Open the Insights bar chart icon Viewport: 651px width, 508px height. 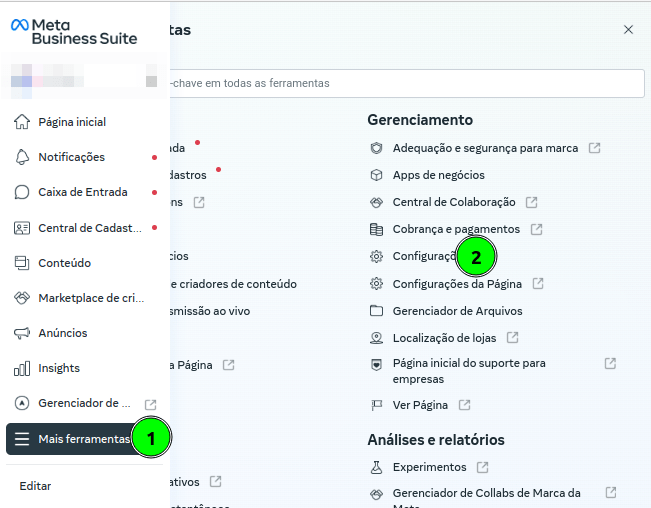[22, 368]
